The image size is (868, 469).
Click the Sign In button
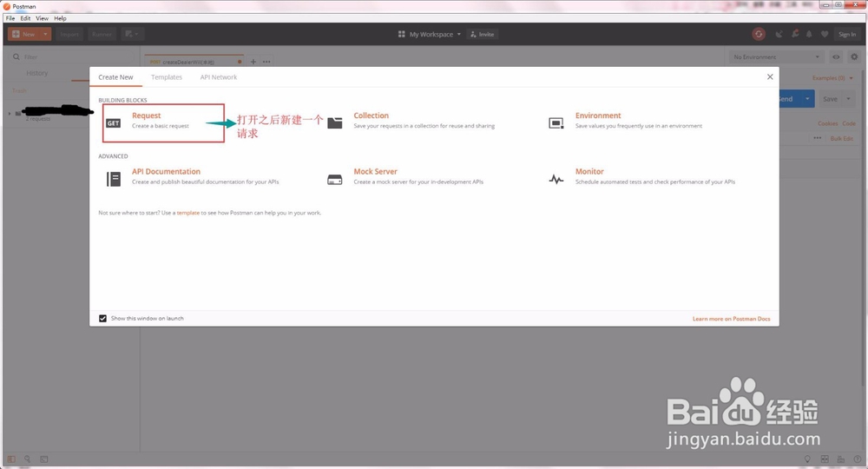click(846, 35)
